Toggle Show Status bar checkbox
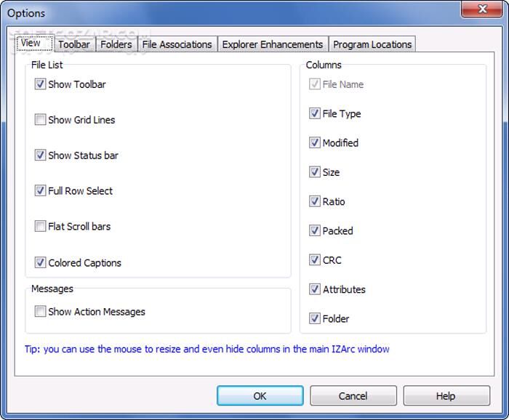 tap(40, 156)
